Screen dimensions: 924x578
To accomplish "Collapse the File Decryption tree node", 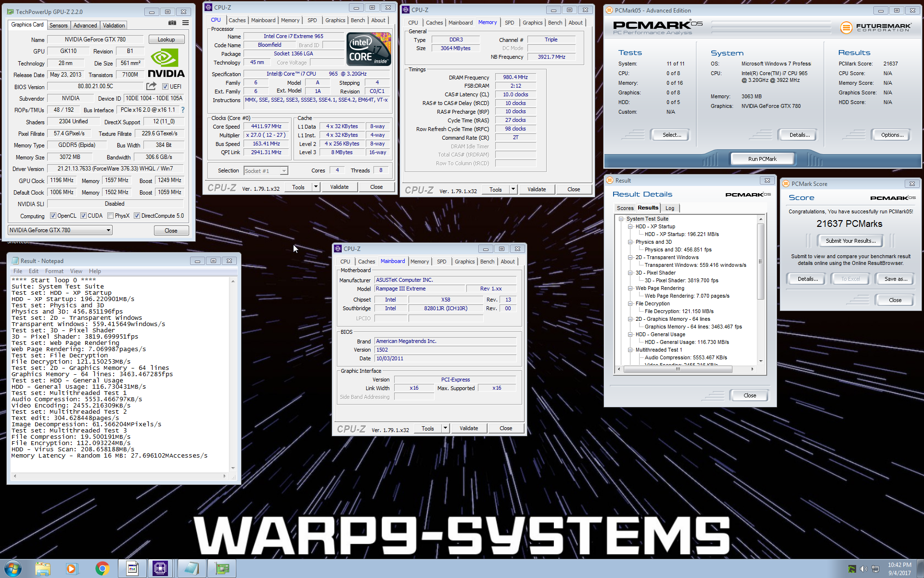I will pyautogui.click(x=630, y=303).
